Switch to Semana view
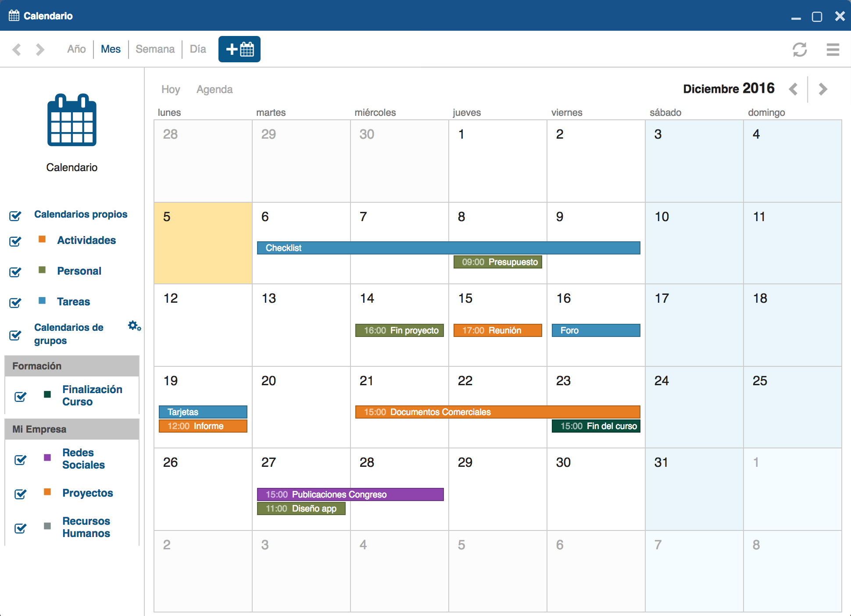 (155, 49)
